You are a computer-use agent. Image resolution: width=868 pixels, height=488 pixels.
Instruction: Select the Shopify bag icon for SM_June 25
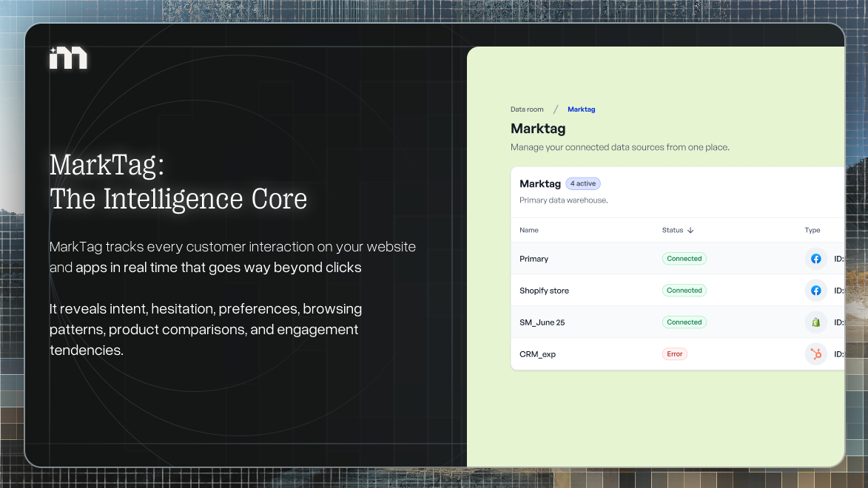click(815, 322)
